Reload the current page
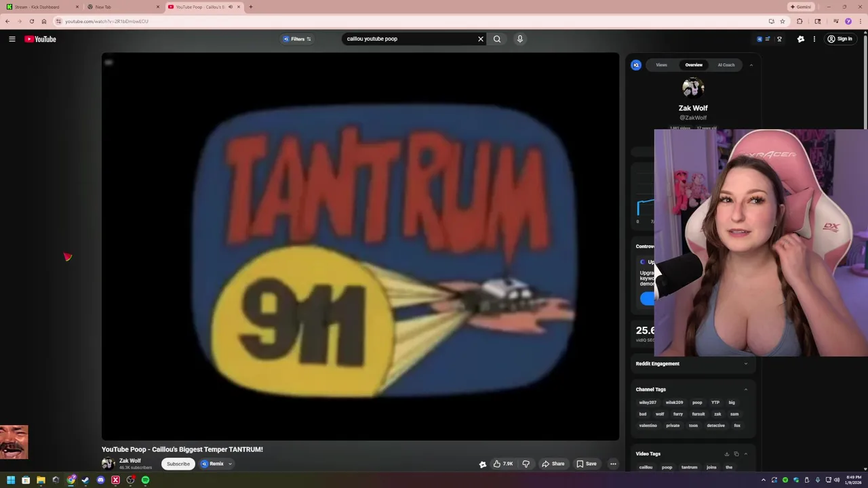The width and height of the screenshot is (868, 488). [31, 21]
